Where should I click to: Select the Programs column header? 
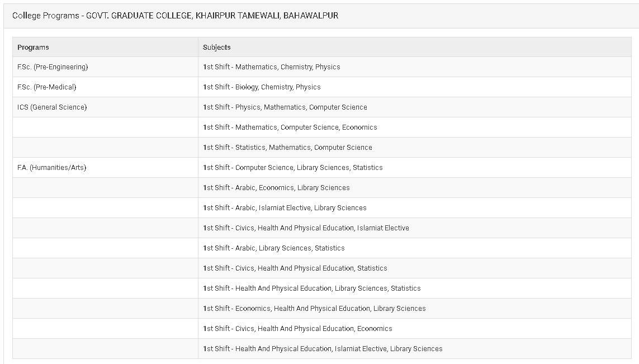point(105,48)
